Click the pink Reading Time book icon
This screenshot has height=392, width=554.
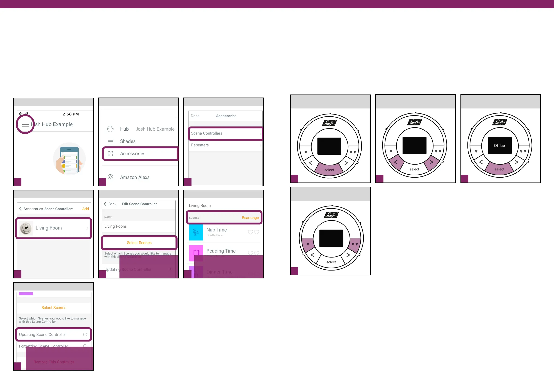click(196, 253)
